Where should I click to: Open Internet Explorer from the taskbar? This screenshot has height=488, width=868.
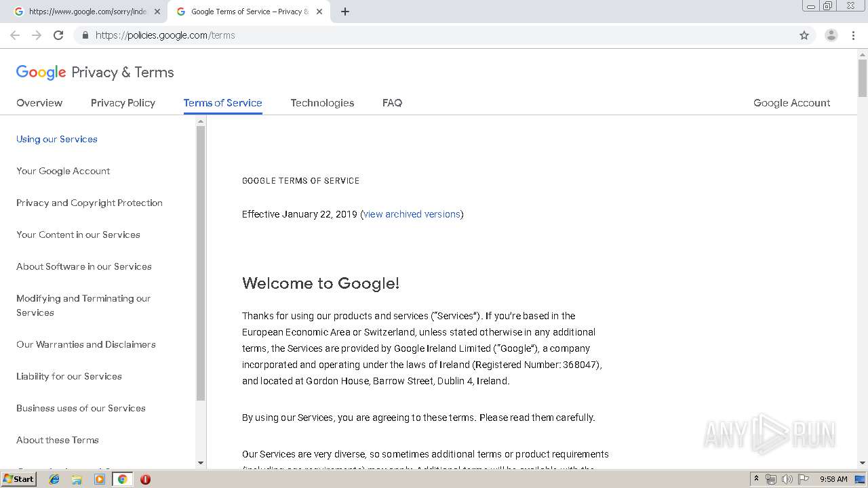tap(54, 479)
